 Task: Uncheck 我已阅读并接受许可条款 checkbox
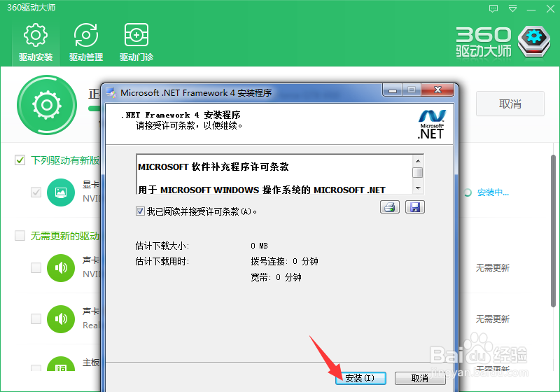point(140,211)
